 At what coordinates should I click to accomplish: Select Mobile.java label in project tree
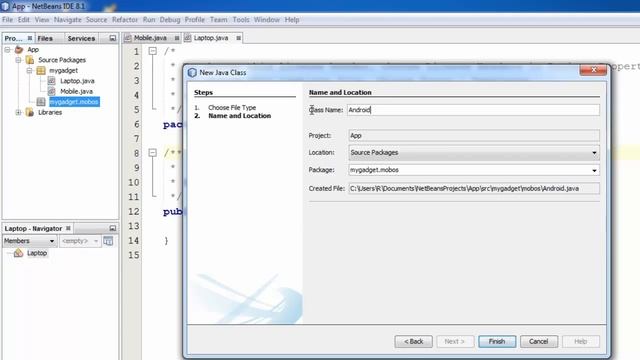[76, 91]
